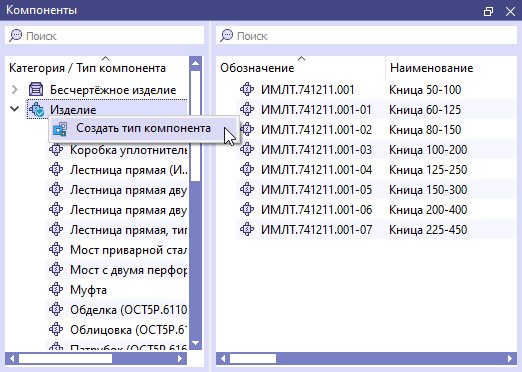Select designation ИМЛТ.741211.001-07

[316, 230]
